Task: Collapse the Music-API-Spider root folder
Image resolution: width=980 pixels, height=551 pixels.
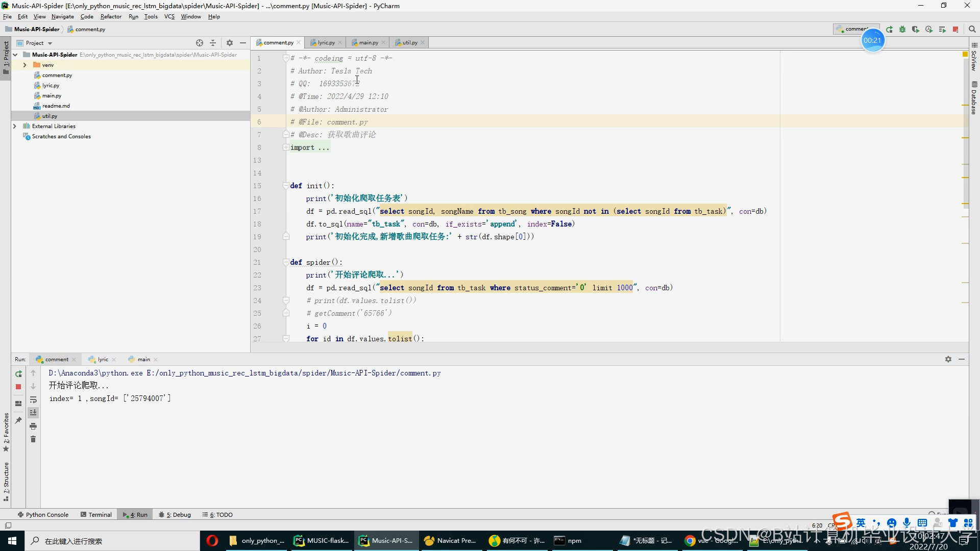Action: pos(15,55)
